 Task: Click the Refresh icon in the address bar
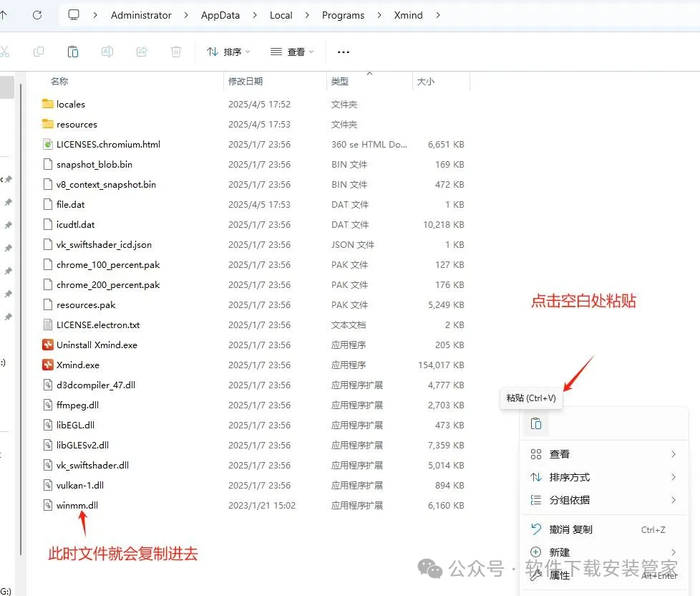tap(37, 15)
